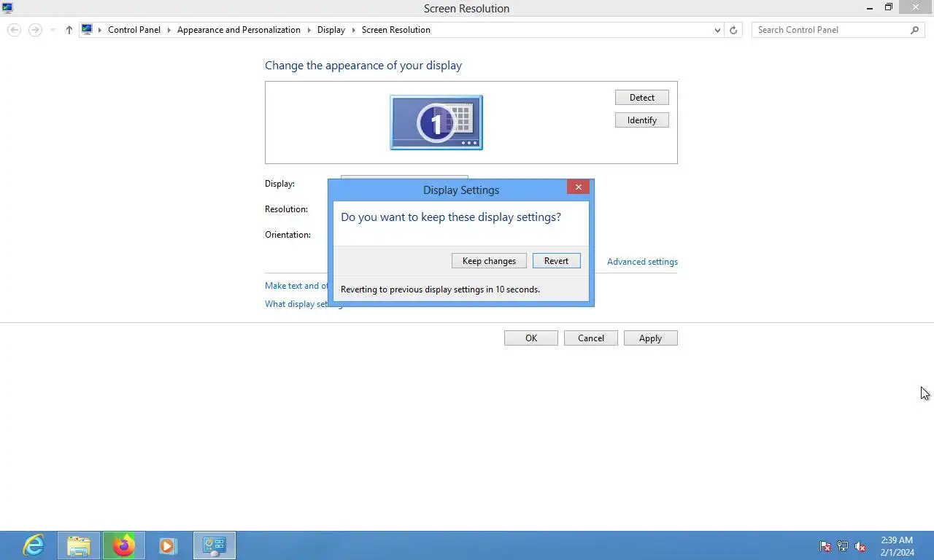Click the magnifier search icon
Image resolution: width=934 pixels, height=560 pixels.
(x=915, y=30)
